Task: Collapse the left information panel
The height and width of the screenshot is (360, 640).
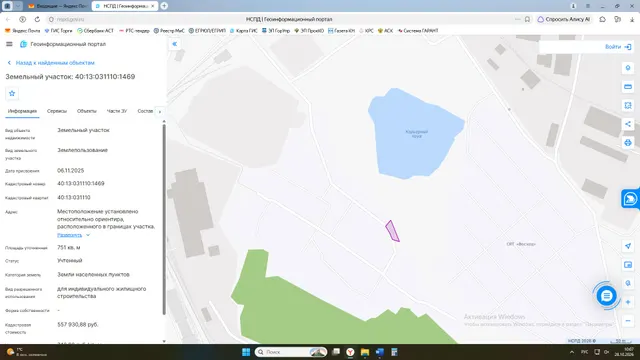Action: click(175, 44)
